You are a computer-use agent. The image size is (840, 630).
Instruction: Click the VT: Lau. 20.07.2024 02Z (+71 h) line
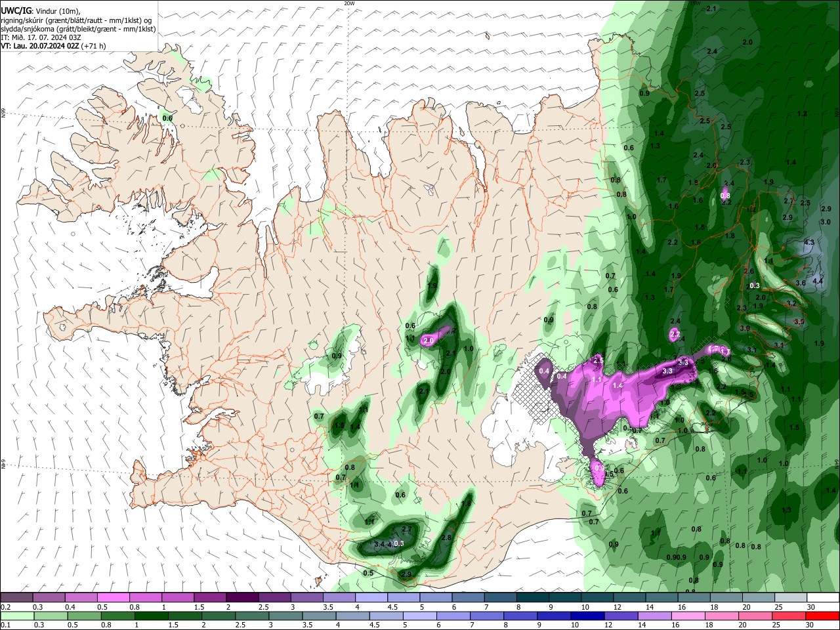pyautogui.click(x=53, y=46)
